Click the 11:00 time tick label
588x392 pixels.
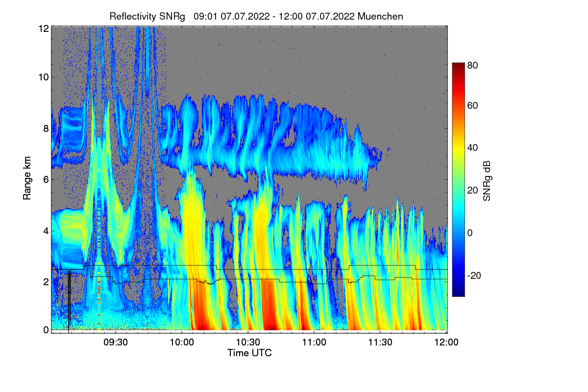coord(314,342)
